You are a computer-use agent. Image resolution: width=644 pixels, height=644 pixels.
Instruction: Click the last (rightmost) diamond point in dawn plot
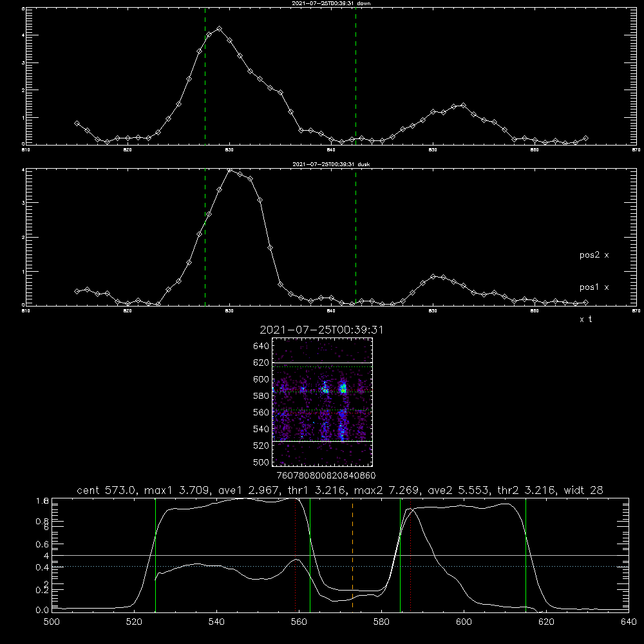(x=585, y=138)
